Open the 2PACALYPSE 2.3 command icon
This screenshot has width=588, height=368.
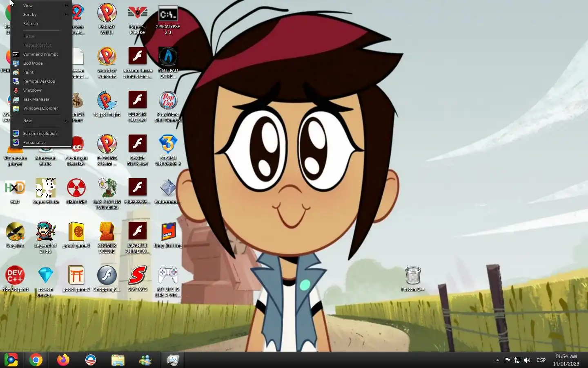(168, 19)
